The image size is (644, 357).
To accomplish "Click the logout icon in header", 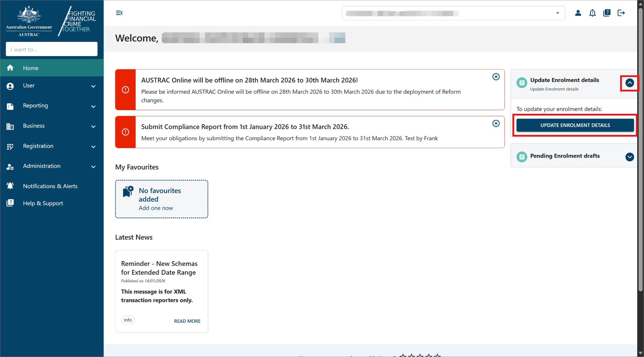I will point(621,13).
